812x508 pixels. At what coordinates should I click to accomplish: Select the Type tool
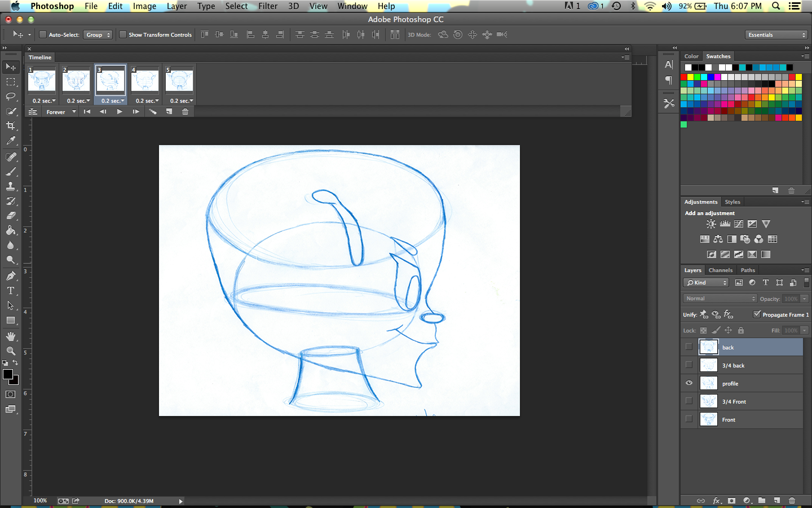(x=10, y=291)
